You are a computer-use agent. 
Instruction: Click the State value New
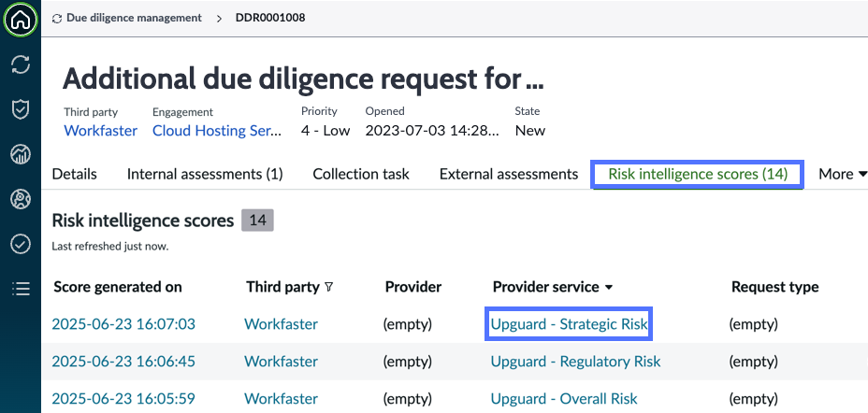[x=530, y=131]
